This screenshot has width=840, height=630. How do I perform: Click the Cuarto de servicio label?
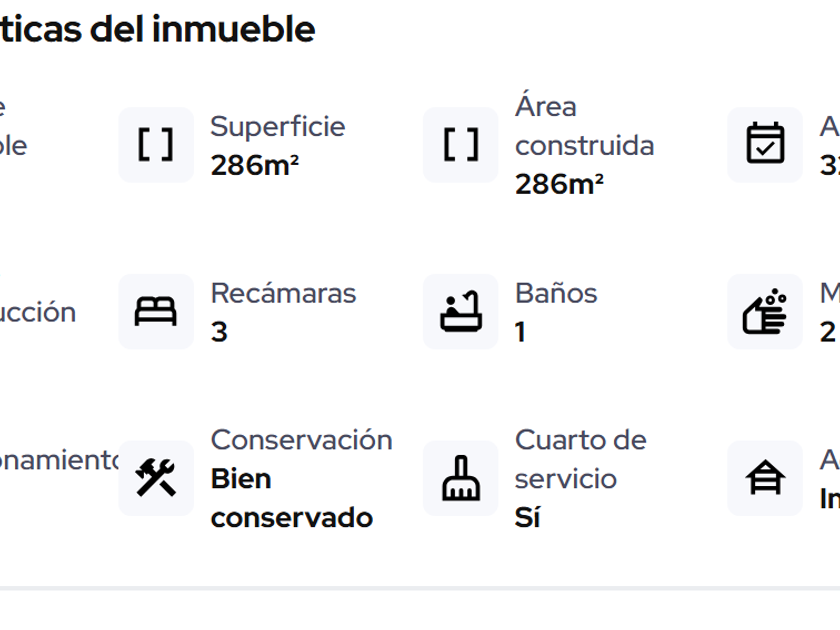click(580, 459)
